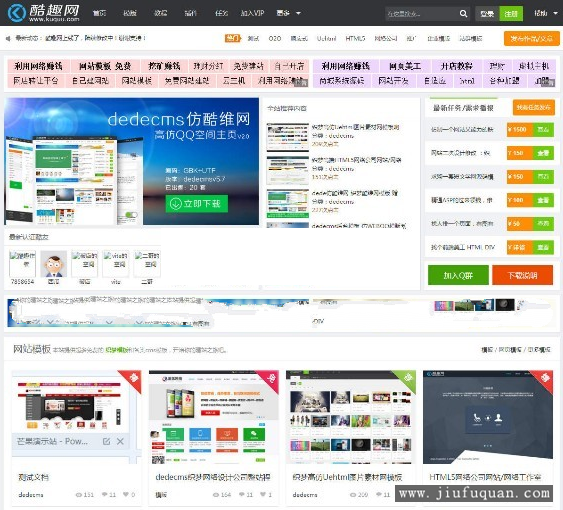The width and height of the screenshot is (563, 510).
Task: Select the Uehtml hot tag link
Action: (x=326, y=38)
